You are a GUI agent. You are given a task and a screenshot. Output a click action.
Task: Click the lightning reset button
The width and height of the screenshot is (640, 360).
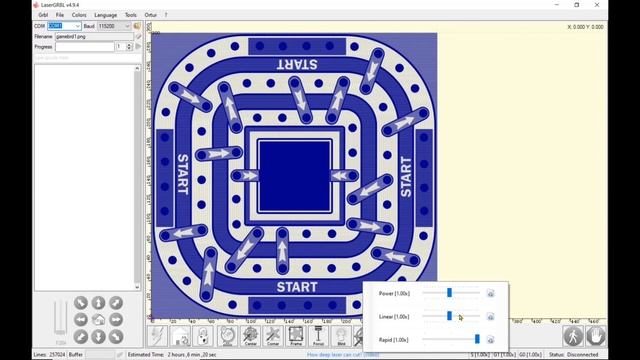point(158,336)
